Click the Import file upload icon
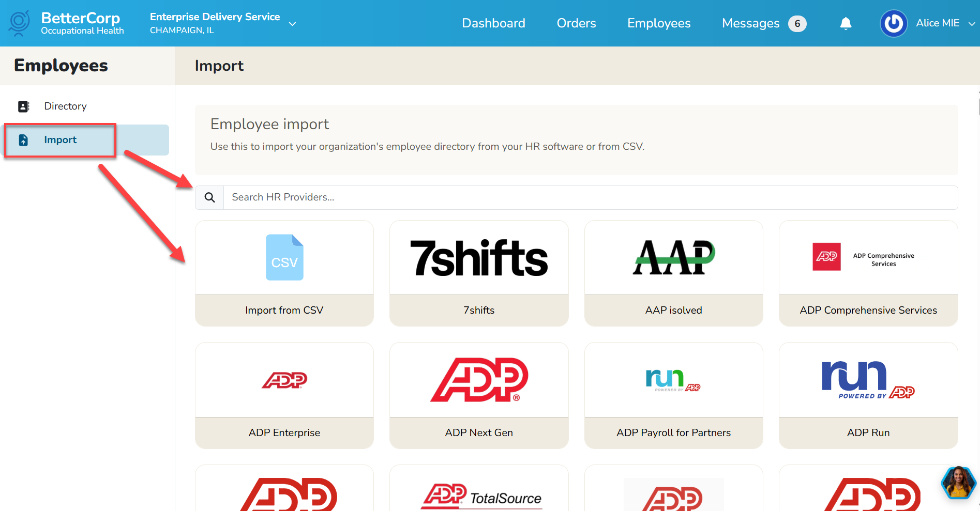The height and width of the screenshot is (511, 980). tap(23, 140)
